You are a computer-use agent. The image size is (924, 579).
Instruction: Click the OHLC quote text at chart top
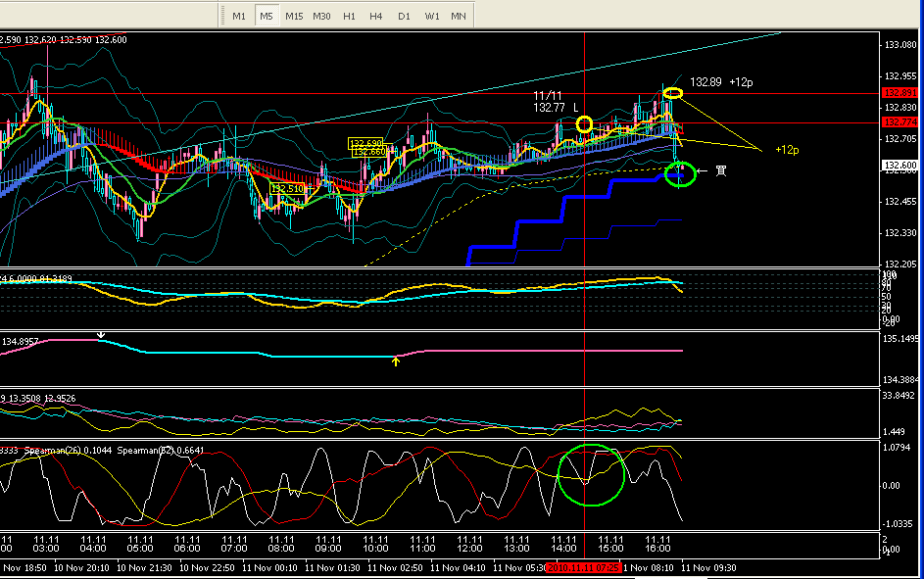(63, 39)
